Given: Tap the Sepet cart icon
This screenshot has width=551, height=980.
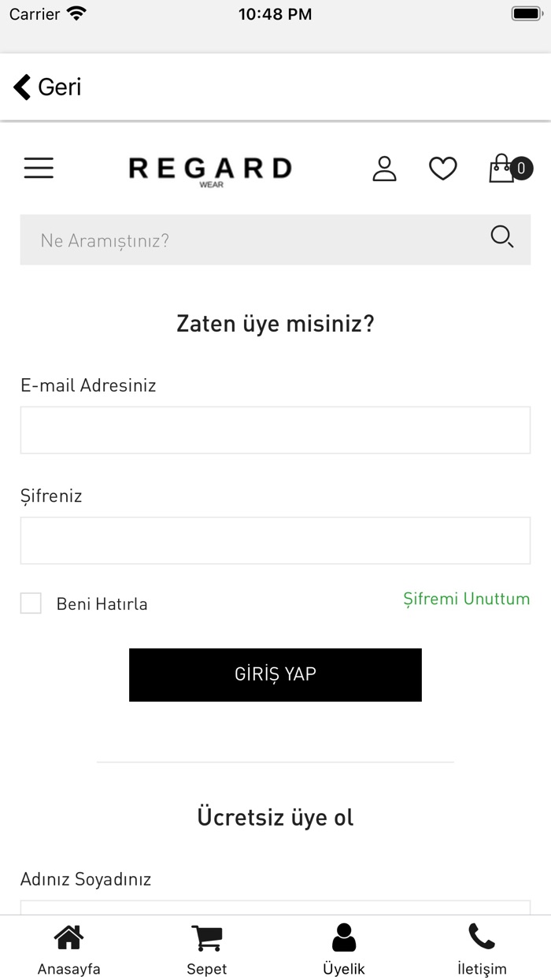Looking at the screenshot, I should (206, 937).
